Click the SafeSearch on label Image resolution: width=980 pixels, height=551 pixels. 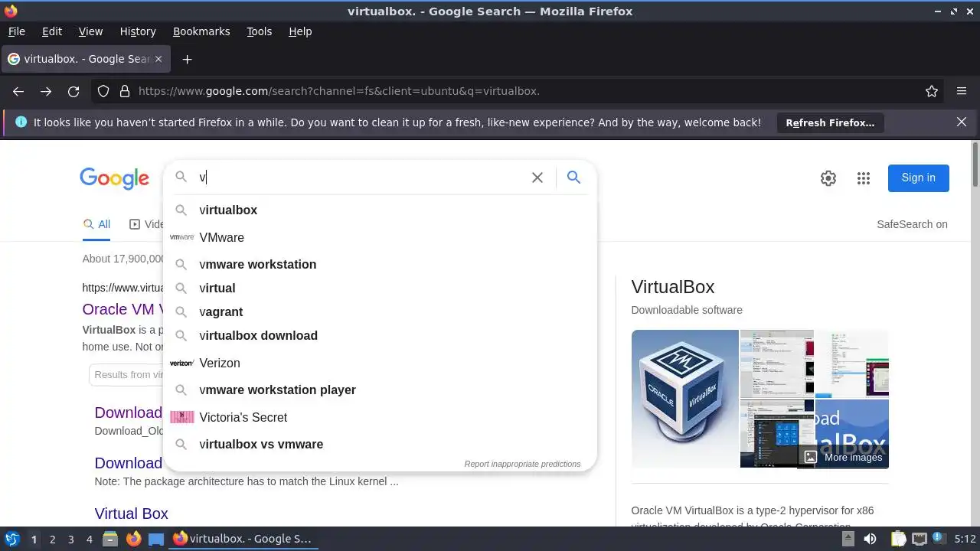pyautogui.click(x=912, y=224)
